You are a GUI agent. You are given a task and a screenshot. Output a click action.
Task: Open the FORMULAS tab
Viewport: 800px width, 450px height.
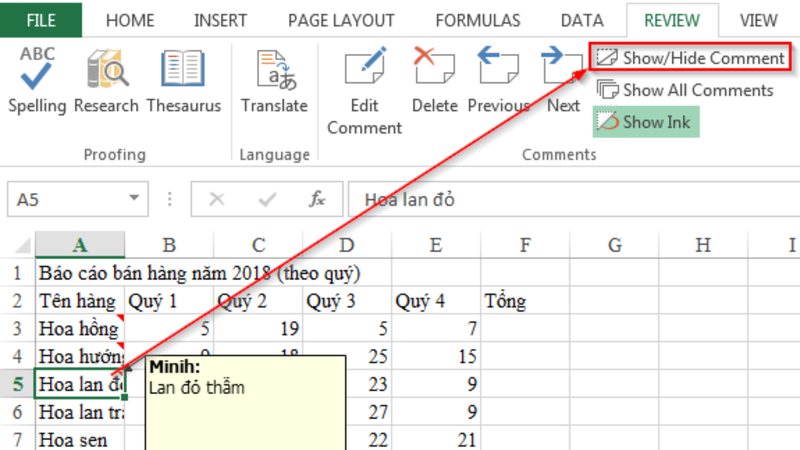click(x=478, y=20)
